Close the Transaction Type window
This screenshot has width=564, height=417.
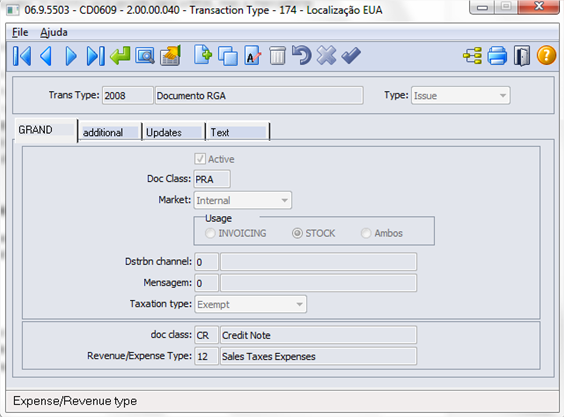[539, 7]
